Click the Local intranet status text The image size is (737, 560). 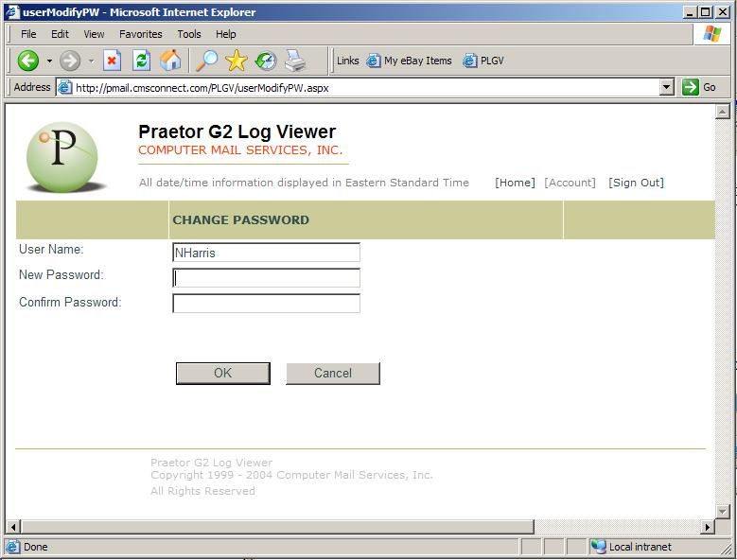click(640, 547)
